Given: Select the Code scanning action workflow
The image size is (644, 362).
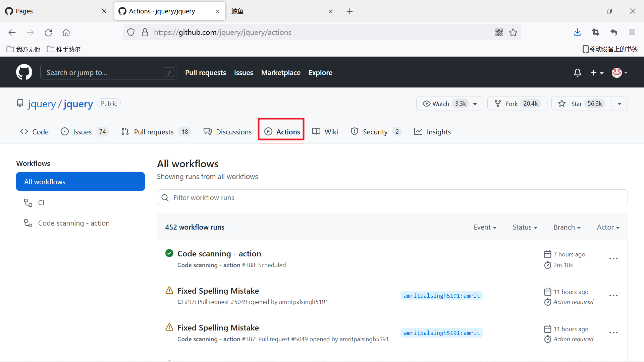Looking at the screenshot, I should pyautogui.click(x=74, y=223).
